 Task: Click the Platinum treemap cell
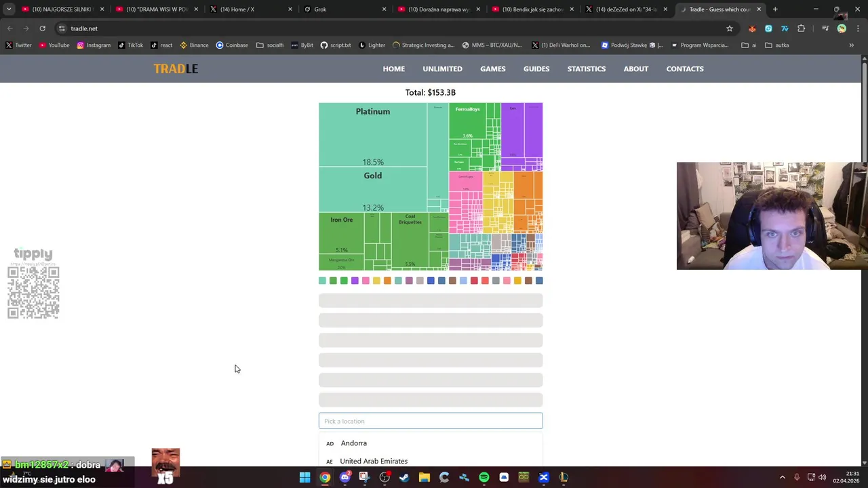373,134
